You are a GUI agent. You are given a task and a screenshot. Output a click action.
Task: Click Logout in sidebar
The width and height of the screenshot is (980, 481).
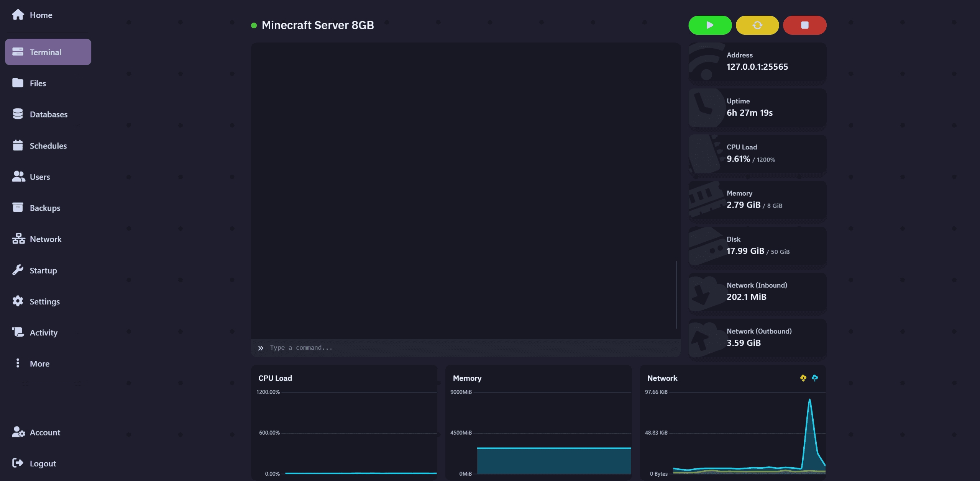point(43,463)
